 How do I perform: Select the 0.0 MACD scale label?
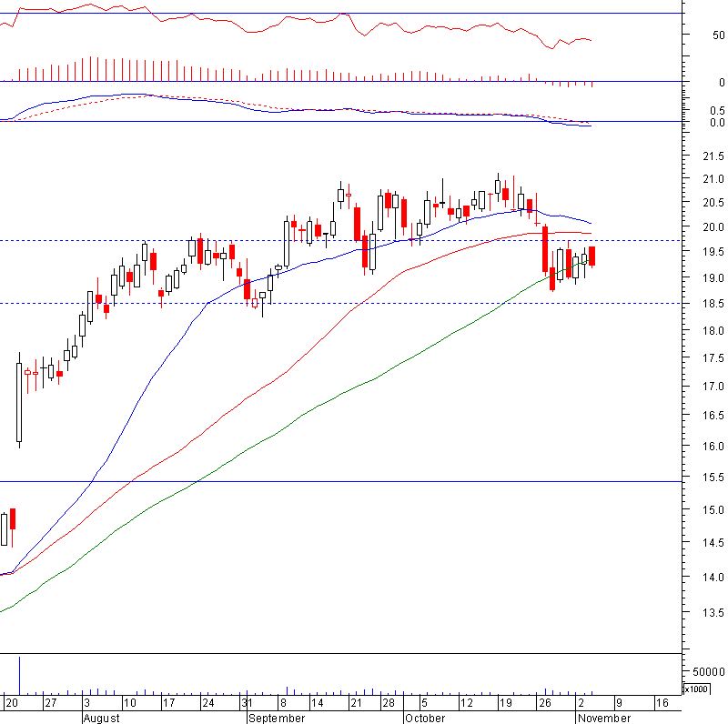(717, 123)
